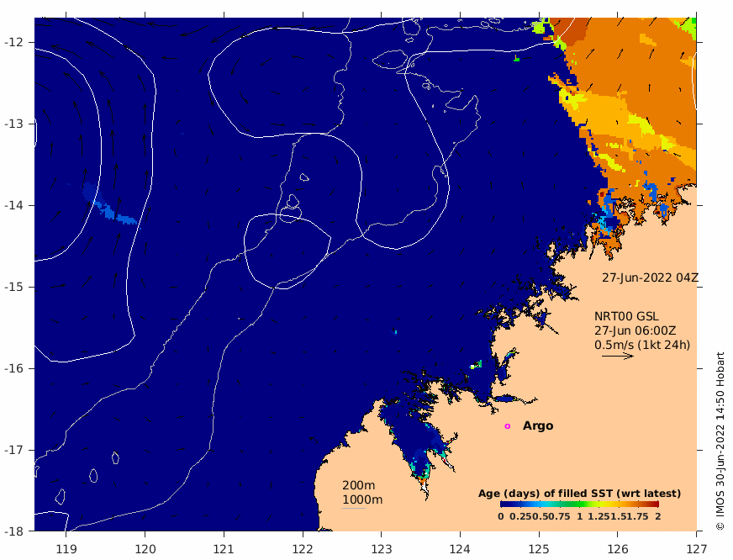
Task: Click the color bar value 0
Action: point(501,516)
